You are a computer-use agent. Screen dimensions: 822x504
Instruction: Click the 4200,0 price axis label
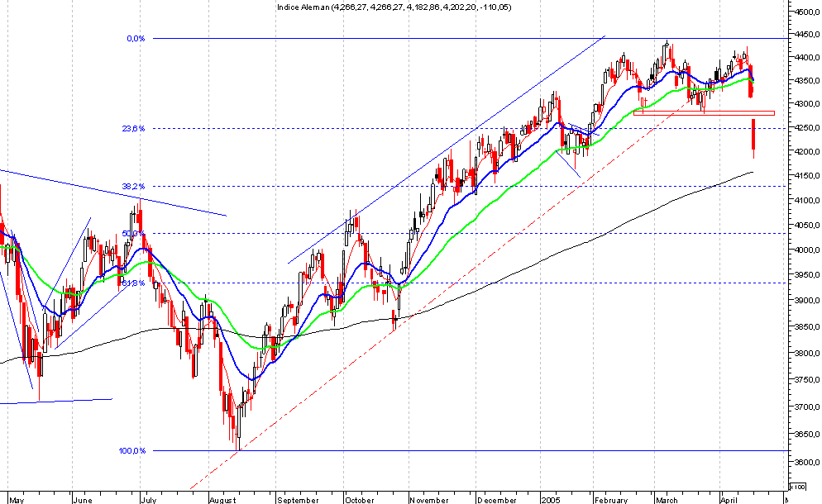pyautogui.click(x=807, y=152)
